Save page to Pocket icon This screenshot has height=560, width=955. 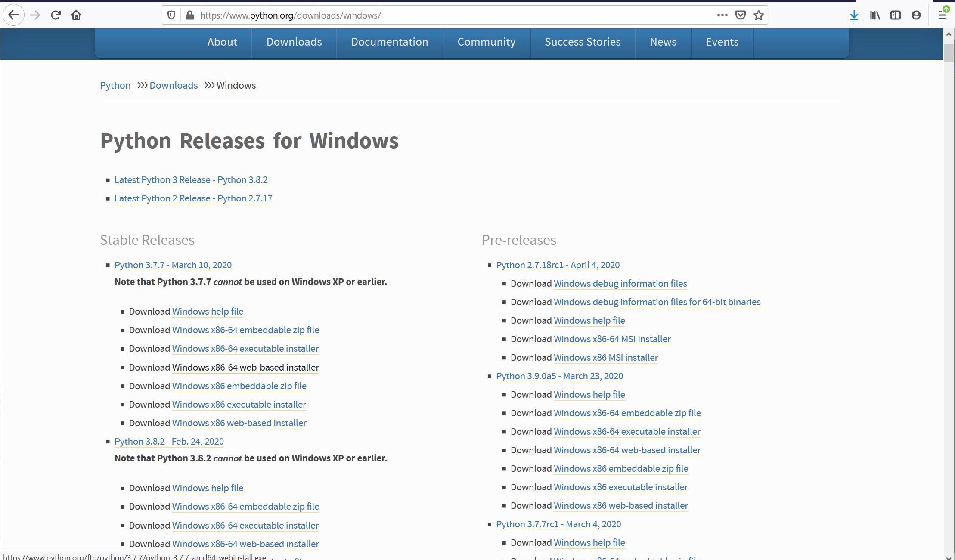(741, 15)
